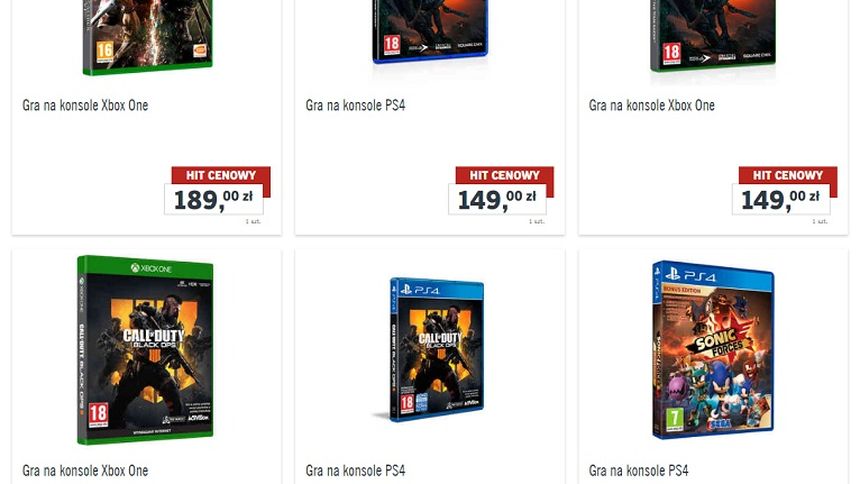Click the PS4 logo on the Sonic Forces cover
Screen dimensions: 860x484
[x=690, y=275]
